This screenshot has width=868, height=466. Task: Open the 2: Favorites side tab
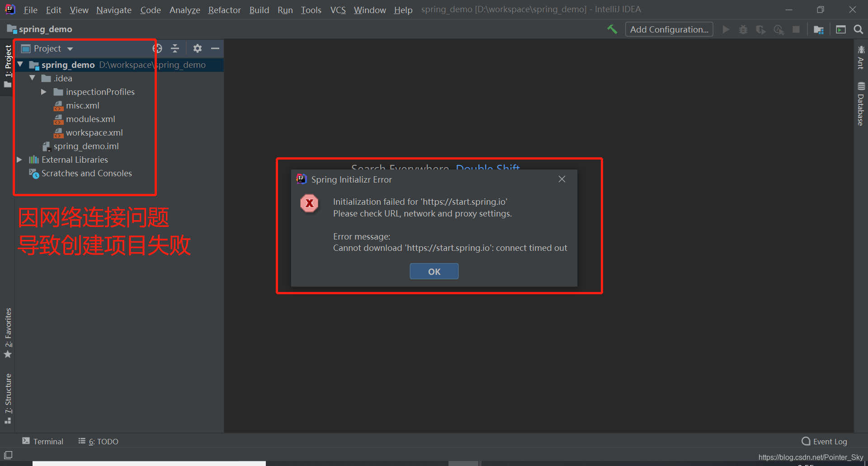coord(8,333)
